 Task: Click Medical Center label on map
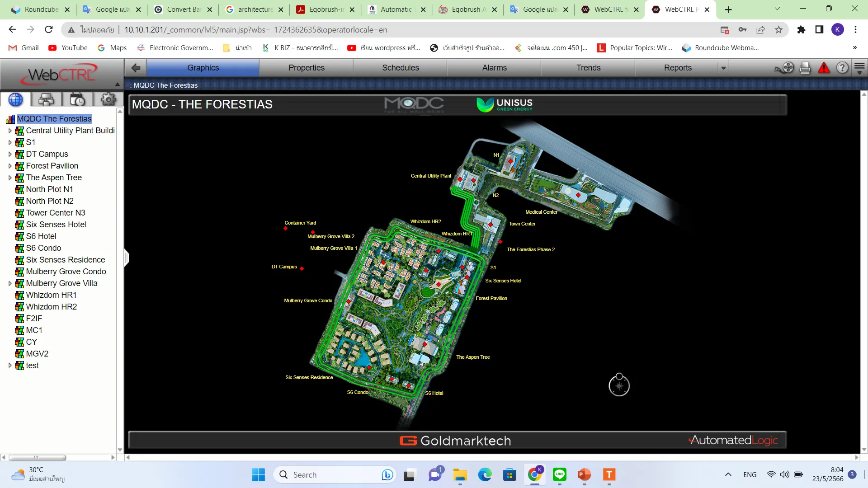(x=541, y=212)
